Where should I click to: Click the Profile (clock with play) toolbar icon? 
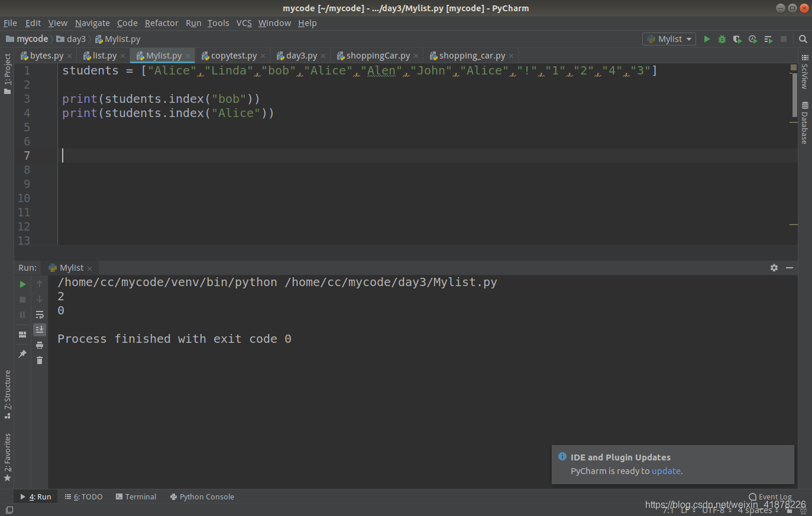[752, 39]
